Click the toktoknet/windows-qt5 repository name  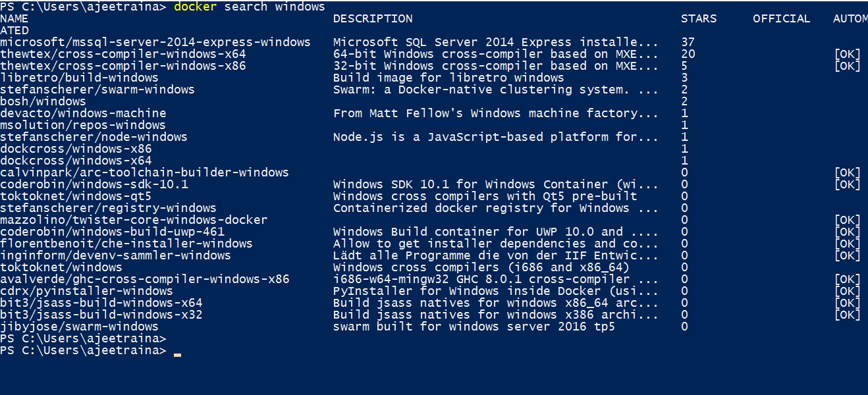[x=76, y=196]
